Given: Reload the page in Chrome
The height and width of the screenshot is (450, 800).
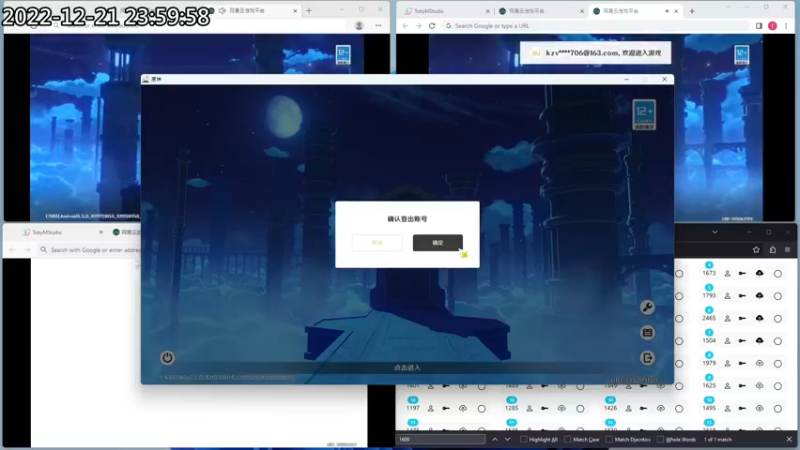Looking at the screenshot, I should (432, 26).
